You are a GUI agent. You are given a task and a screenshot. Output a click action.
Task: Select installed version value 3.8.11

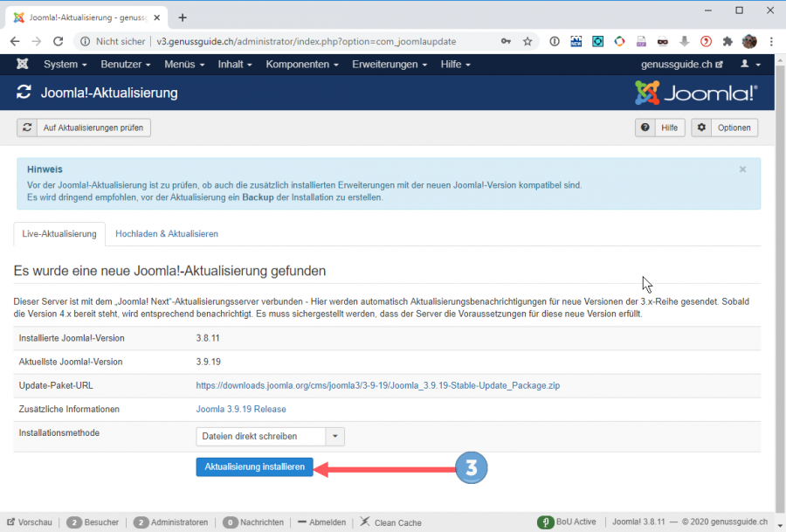click(x=208, y=338)
